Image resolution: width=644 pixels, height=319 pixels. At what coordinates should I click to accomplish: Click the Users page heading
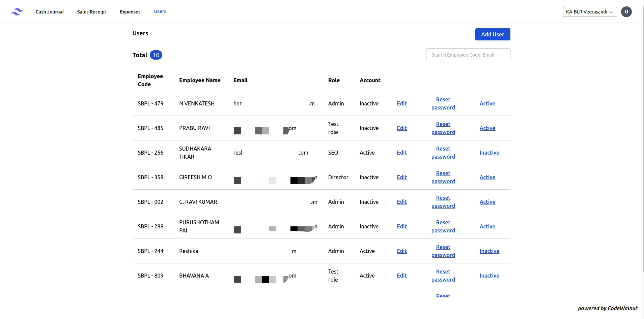point(140,33)
